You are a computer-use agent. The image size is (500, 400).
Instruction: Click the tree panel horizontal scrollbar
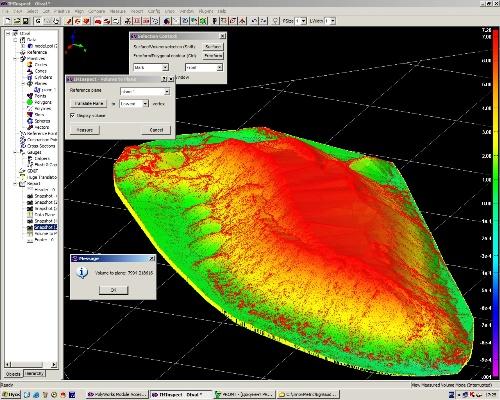(x=31, y=365)
